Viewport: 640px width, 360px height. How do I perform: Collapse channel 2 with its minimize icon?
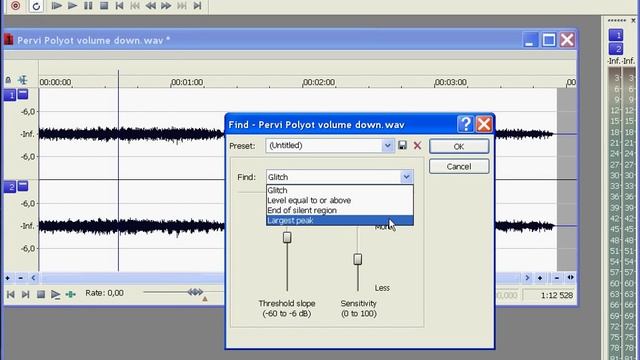23,186
